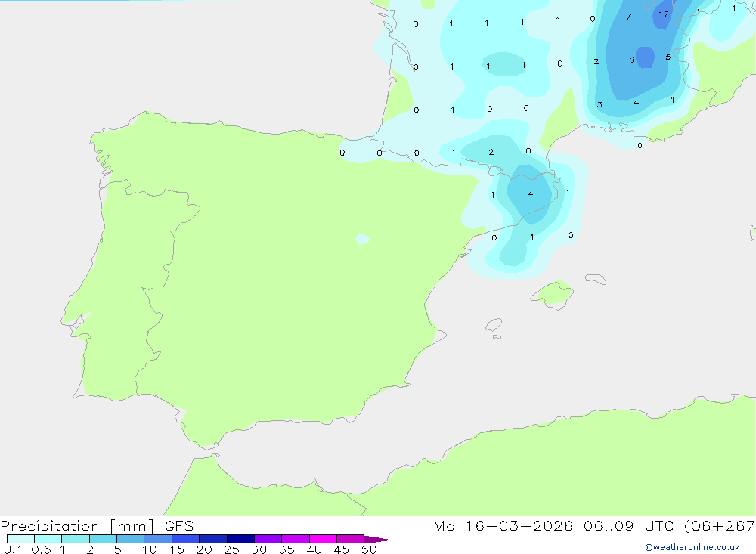
Task: Click the small precipitation patch in central Spain
Action: 363,239
